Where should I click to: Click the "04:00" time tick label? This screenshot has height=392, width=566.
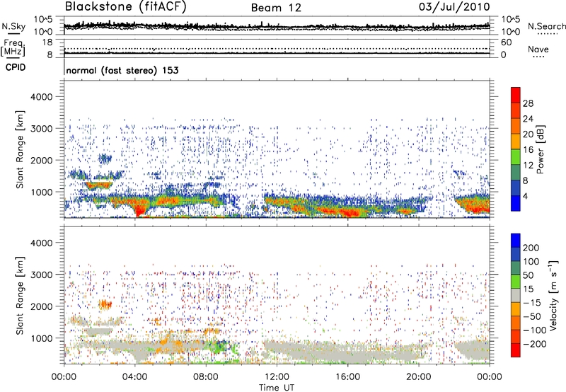tap(134, 377)
